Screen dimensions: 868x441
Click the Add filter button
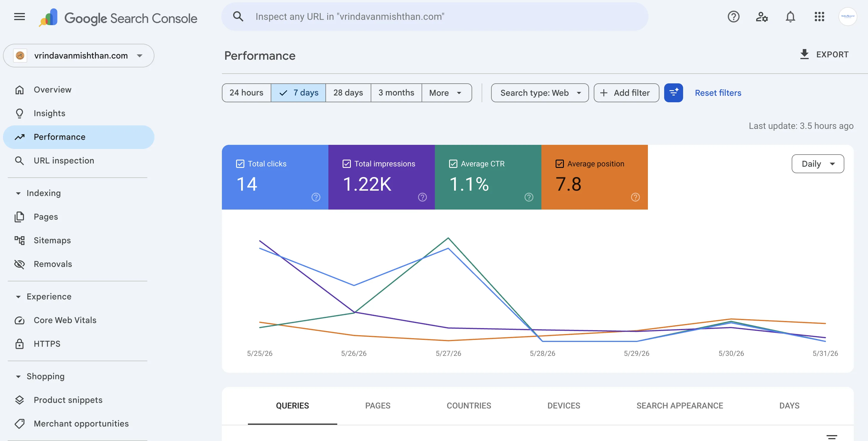(x=626, y=93)
